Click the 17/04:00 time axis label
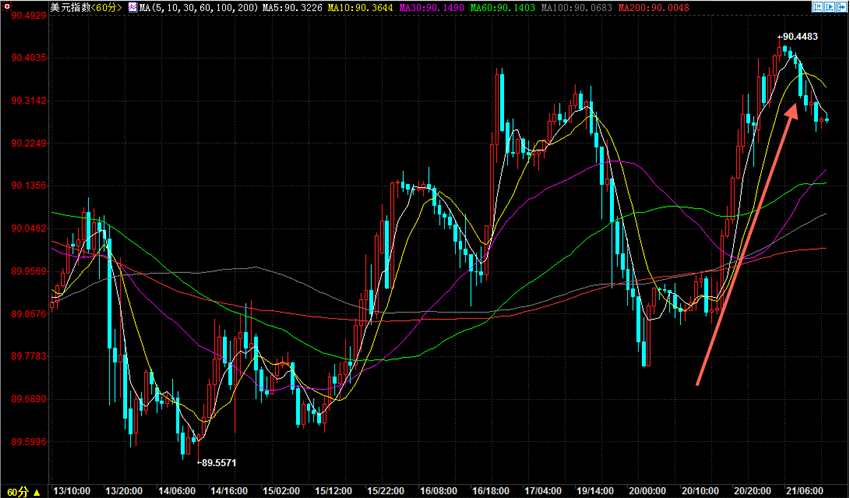The image size is (850, 498). (x=543, y=491)
